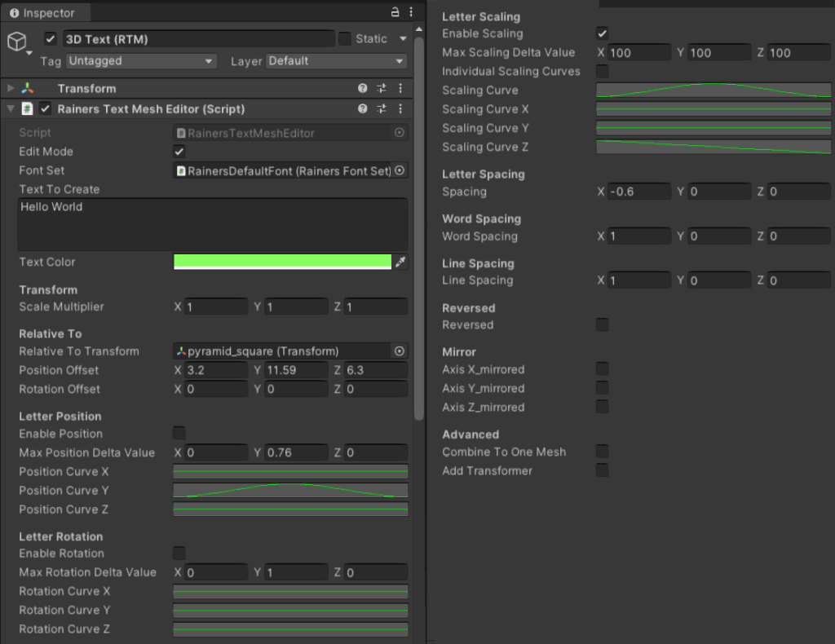This screenshot has width=835, height=644.
Task: Expand the Transform component
Action: click(11, 88)
